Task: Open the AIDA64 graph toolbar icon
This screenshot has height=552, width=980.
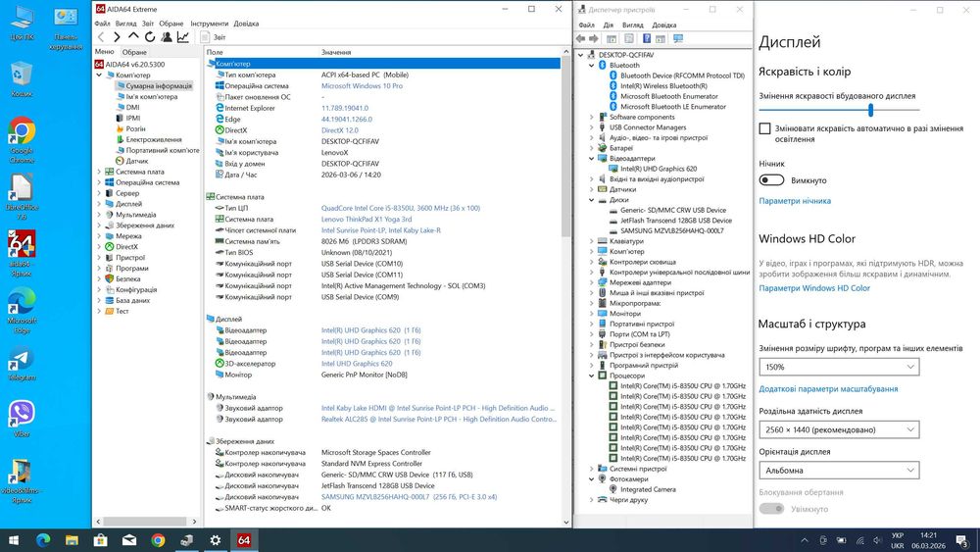Action: (182, 37)
